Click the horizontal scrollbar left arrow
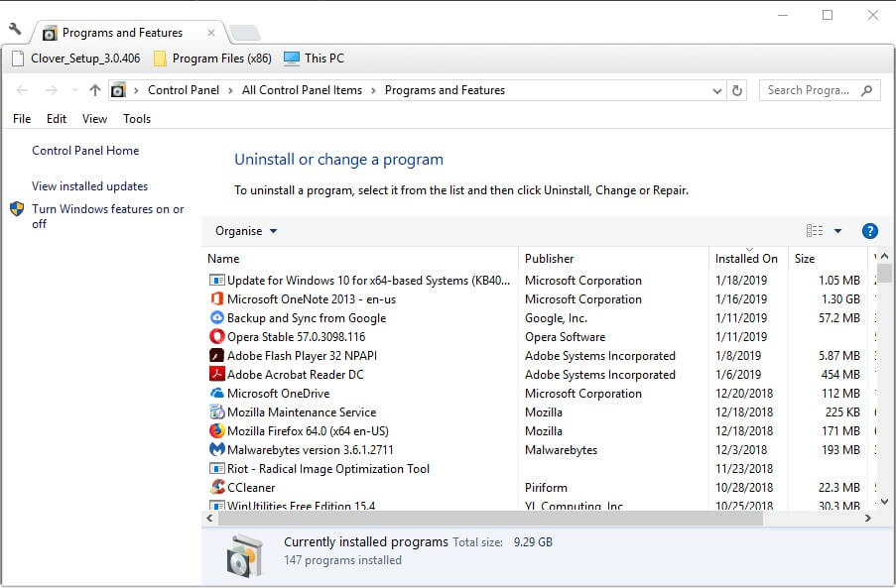This screenshot has width=896, height=588. [209, 519]
